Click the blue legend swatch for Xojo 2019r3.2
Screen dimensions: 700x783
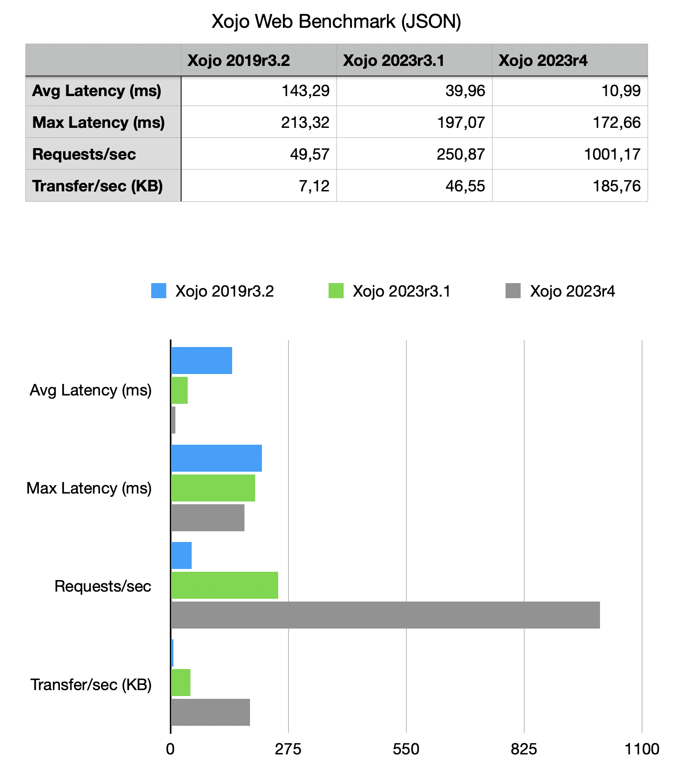click(159, 291)
